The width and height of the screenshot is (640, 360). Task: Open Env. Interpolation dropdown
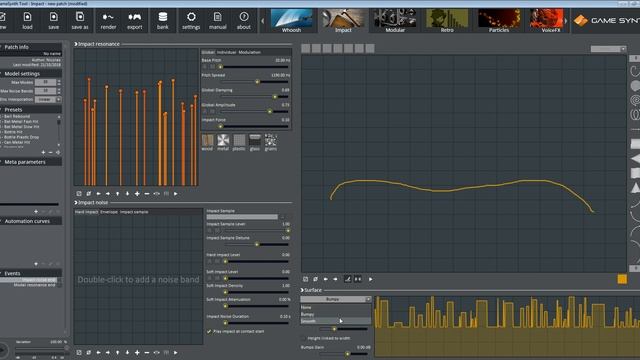[48, 99]
